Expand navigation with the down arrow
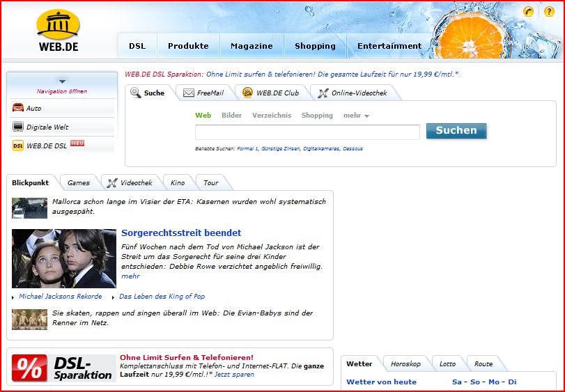565x392 pixels. [62, 81]
